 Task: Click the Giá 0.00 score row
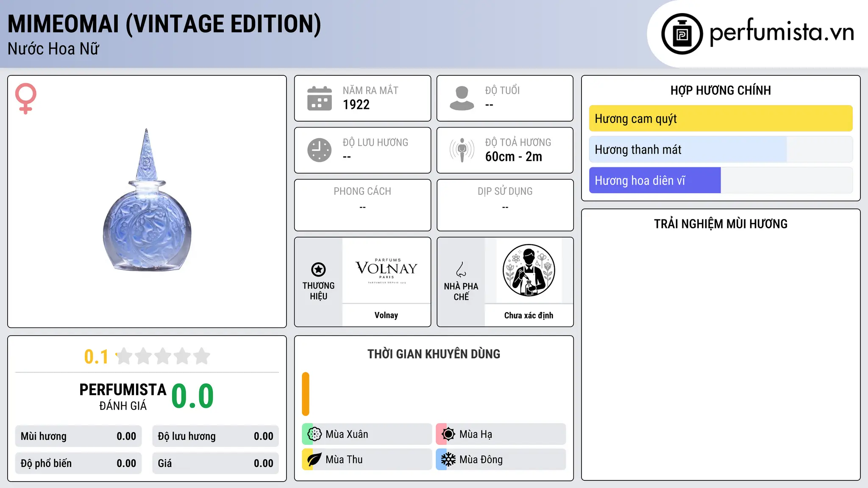[215, 463]
